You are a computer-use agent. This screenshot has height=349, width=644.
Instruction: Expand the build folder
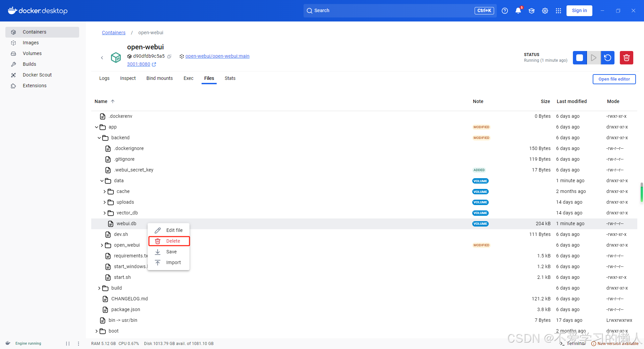(99, 288)
